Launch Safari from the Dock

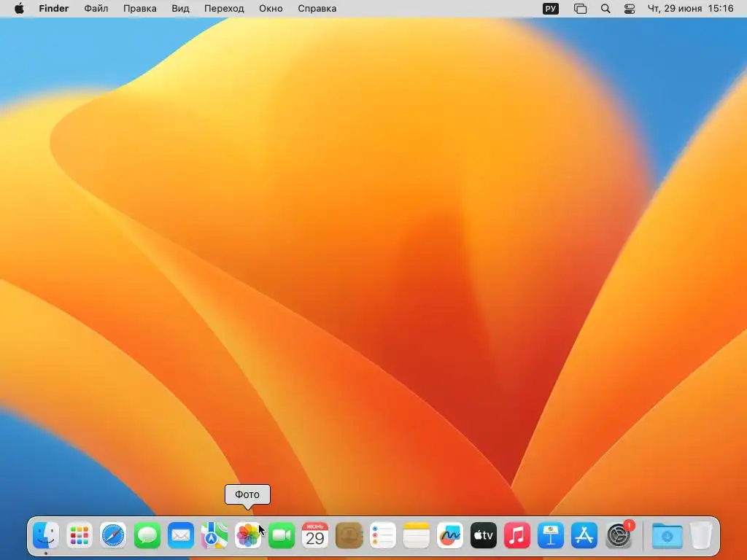(113, 536)
